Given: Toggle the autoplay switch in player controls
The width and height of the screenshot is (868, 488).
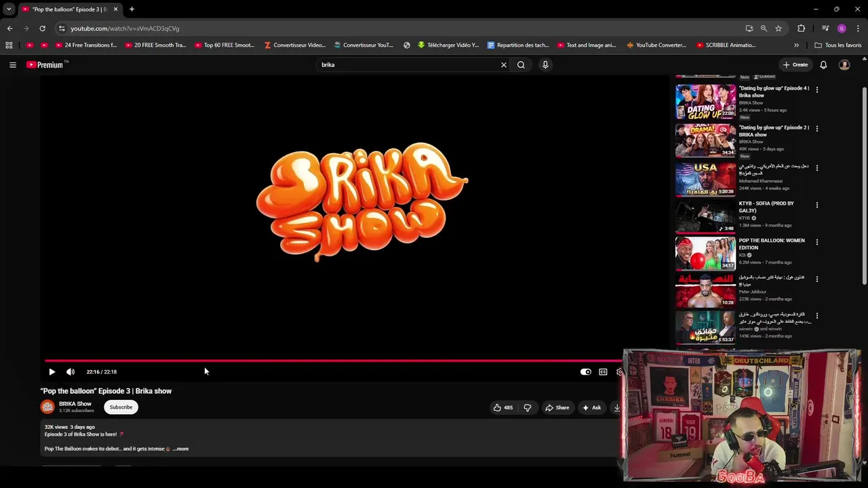Looking at the screenshot, I should (586, 371).
